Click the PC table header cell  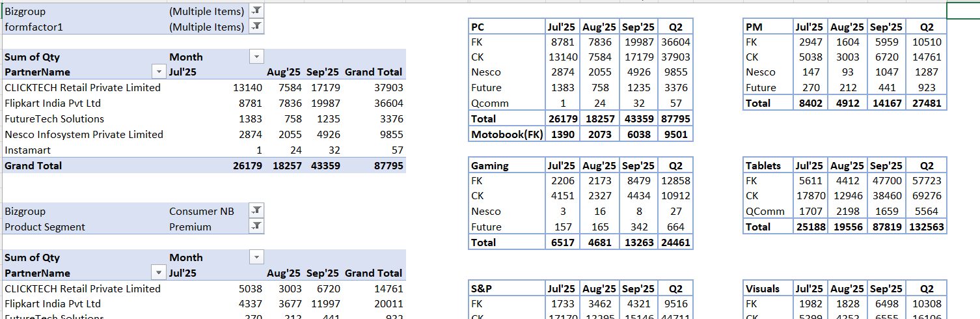506,27
